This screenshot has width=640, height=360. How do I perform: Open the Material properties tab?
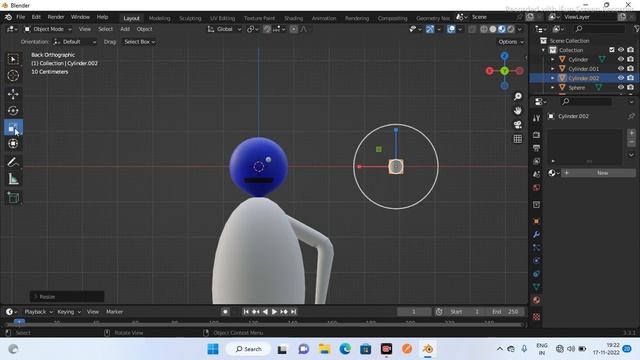[x=536, y=300]
